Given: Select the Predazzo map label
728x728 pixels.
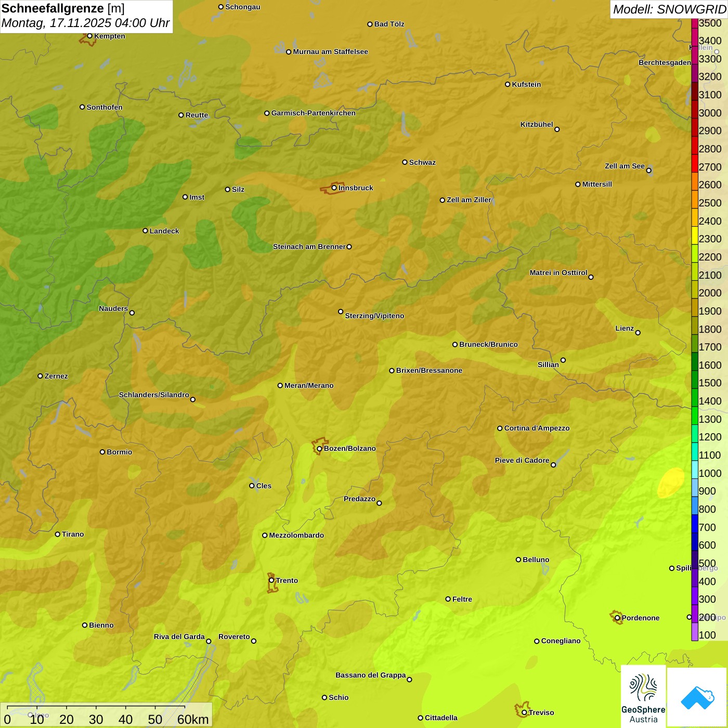Looking at the screenshot, I should 359,499.
